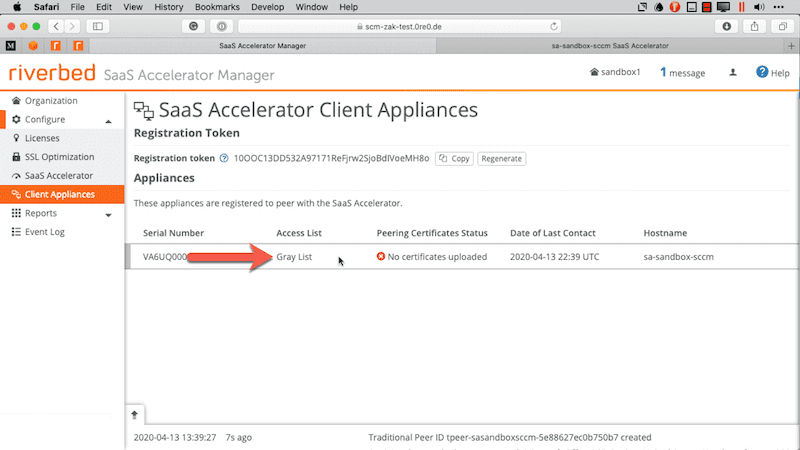
Task: Open the Safari share menu
Action: [755, 26]
